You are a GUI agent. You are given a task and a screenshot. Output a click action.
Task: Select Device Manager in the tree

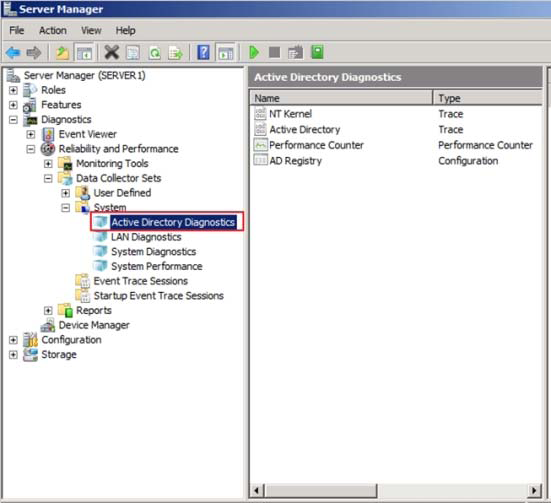tap(94, 325)
